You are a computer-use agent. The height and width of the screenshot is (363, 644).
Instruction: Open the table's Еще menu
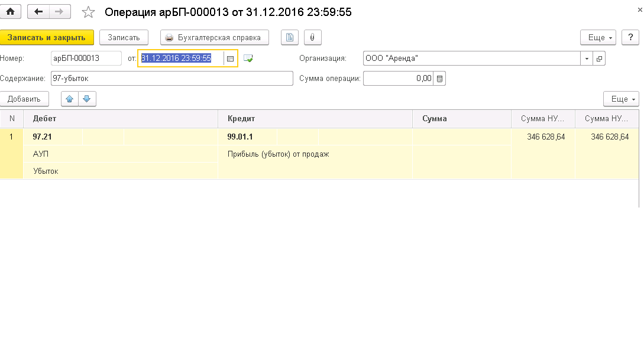(x=621, y=99)
